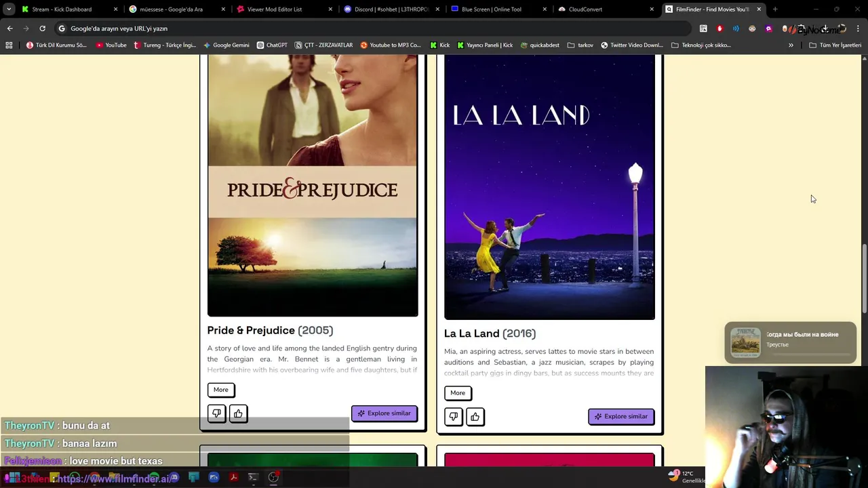The width and height of the screenshot is (868, 488).
Task: Explore similar films to La La Land
Action: coord(621,416)
